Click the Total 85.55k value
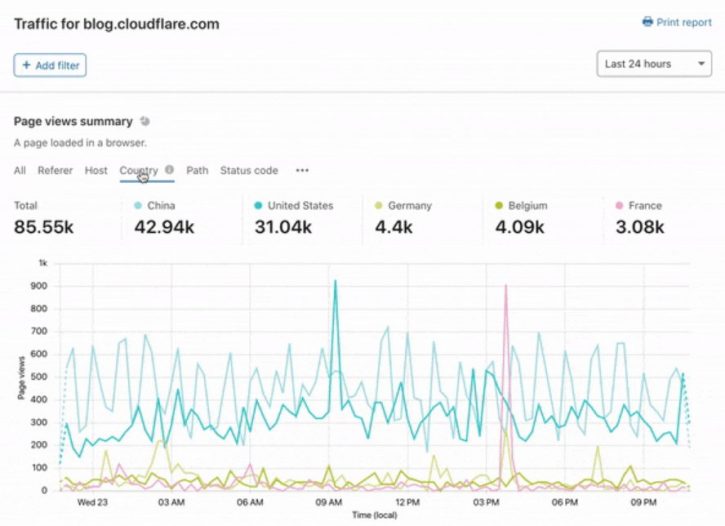Viewport: 725px width, 526px height. point(44,227)
